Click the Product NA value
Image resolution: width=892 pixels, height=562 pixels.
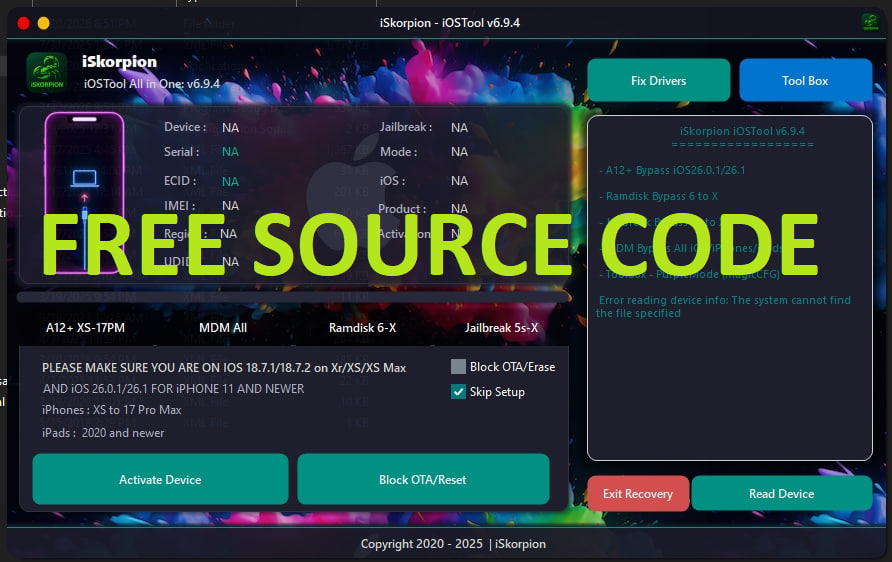pyautogui.click(x=460, y=209)
